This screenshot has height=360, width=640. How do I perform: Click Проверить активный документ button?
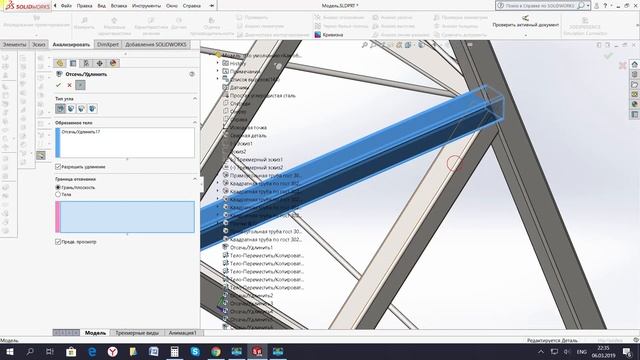(525, 22)
